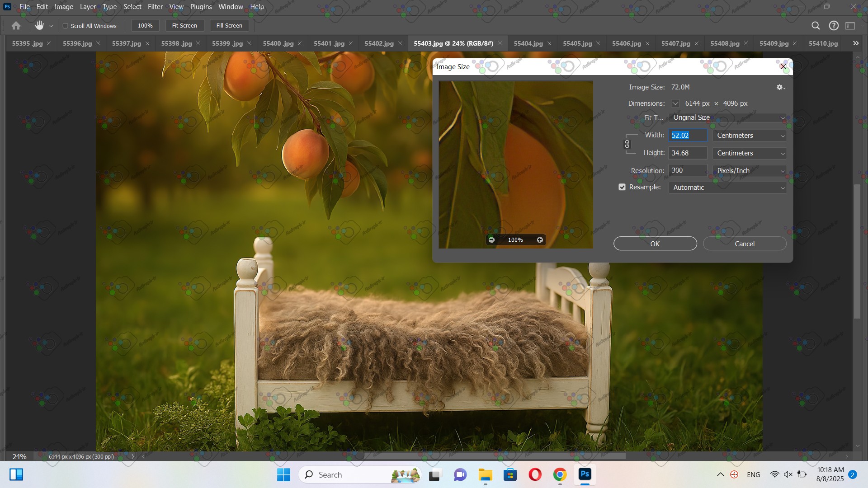Click the Fit Screen button
The image size is (868, 488).
point(184,26)
